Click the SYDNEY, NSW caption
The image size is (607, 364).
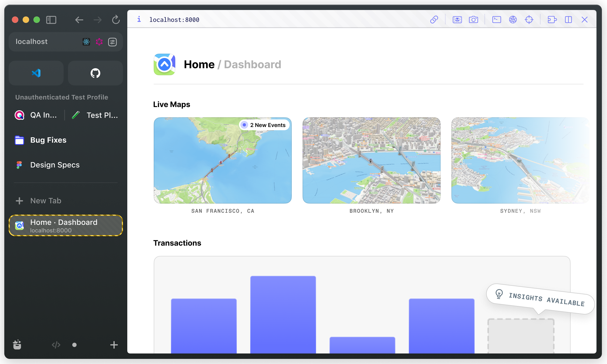pos(520,211)
